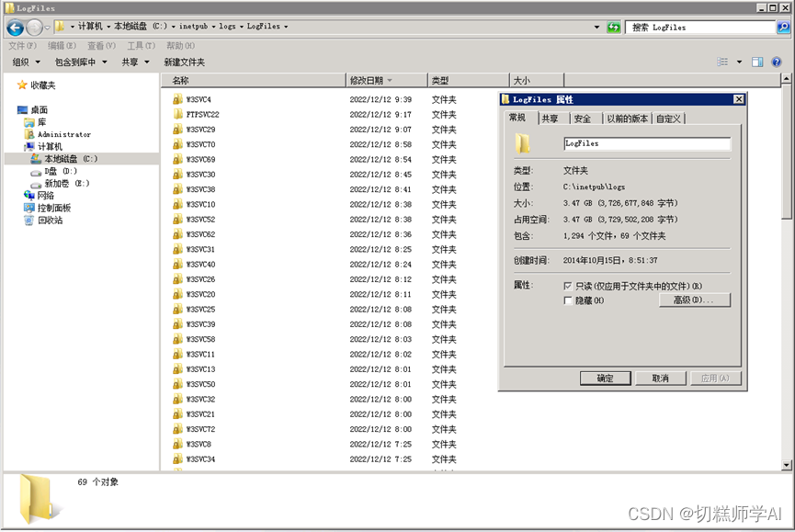Switch to the 安全 tab in properties
This screenshot has height=532, width=795.
tap(583, 119)
